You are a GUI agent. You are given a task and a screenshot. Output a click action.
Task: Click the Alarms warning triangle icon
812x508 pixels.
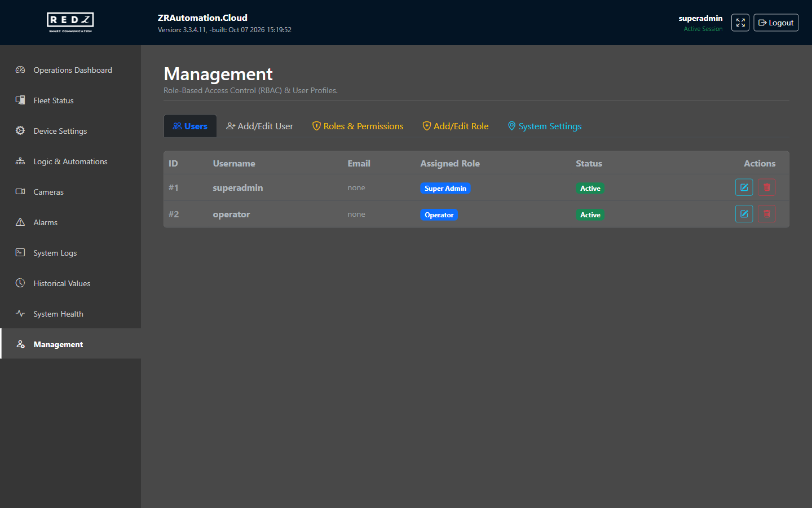pyautogui.click(x=20, y=222)
